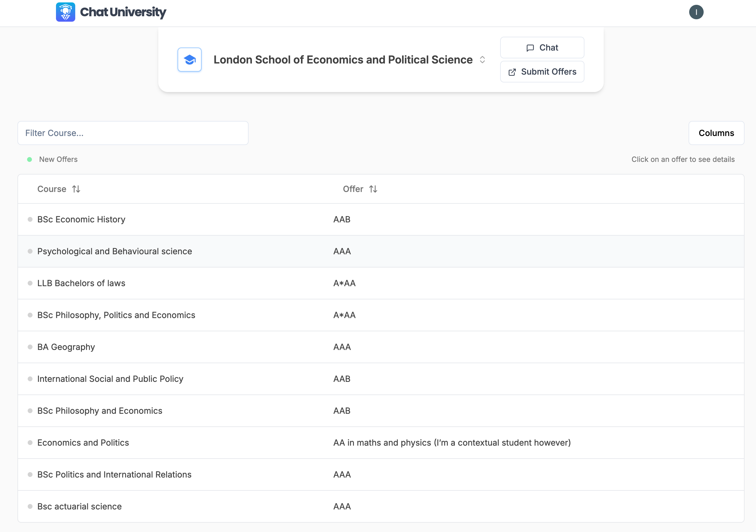Image resolution: width=756 pixels, height=532 pixels.
Task: Click inside the Filter Course search box
Action: 133,133
